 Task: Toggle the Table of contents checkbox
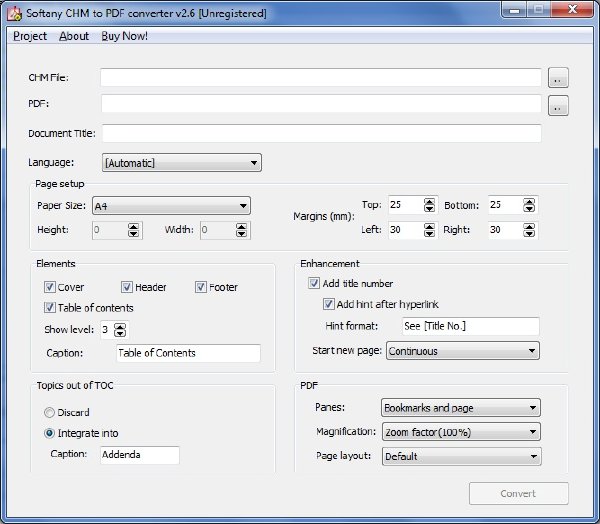(x=50, y=307)
